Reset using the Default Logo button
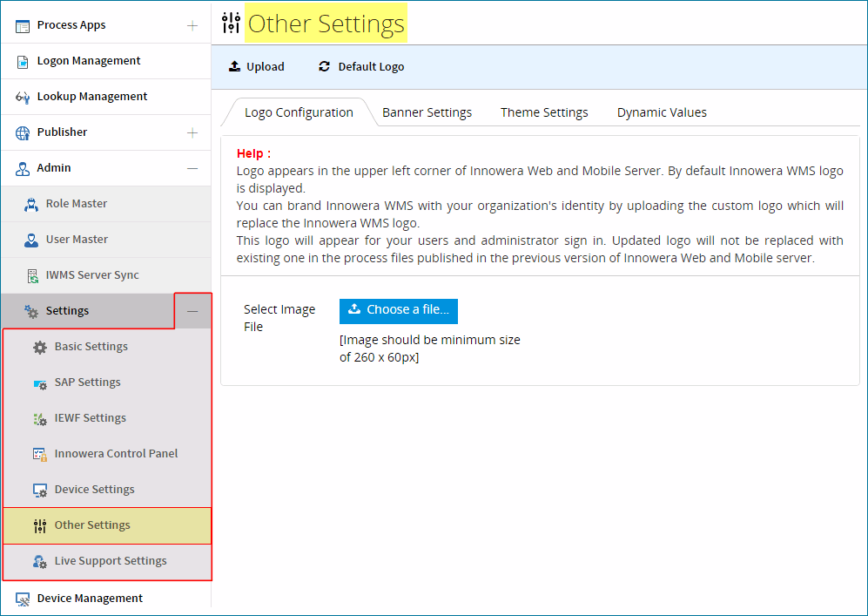 pos(361,66)
